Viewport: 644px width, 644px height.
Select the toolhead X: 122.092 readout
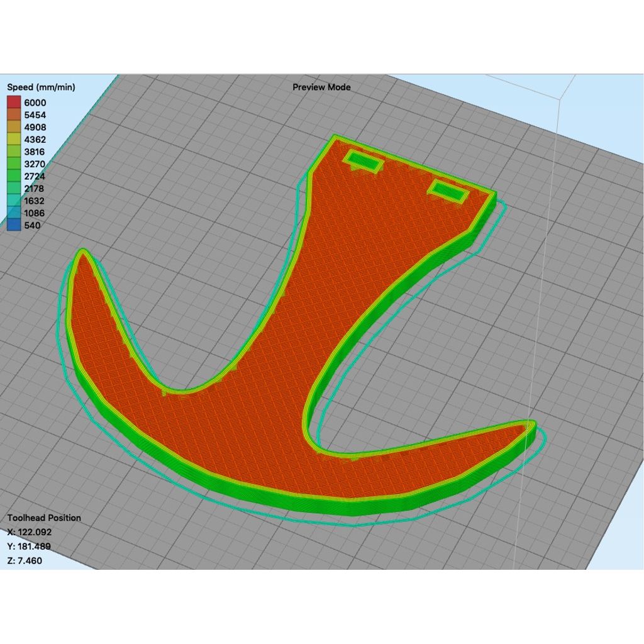click(x=30, y=532)
